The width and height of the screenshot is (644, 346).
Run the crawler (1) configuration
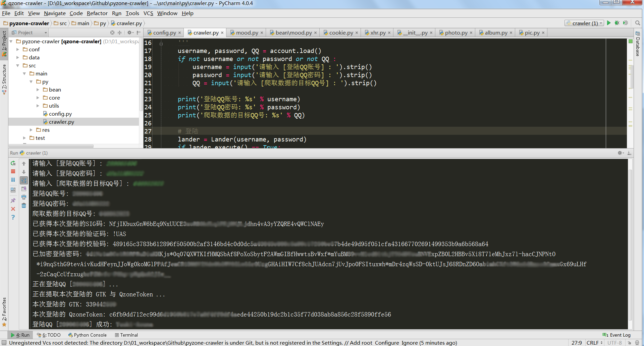pyautogui.click(x=609, y=23)
